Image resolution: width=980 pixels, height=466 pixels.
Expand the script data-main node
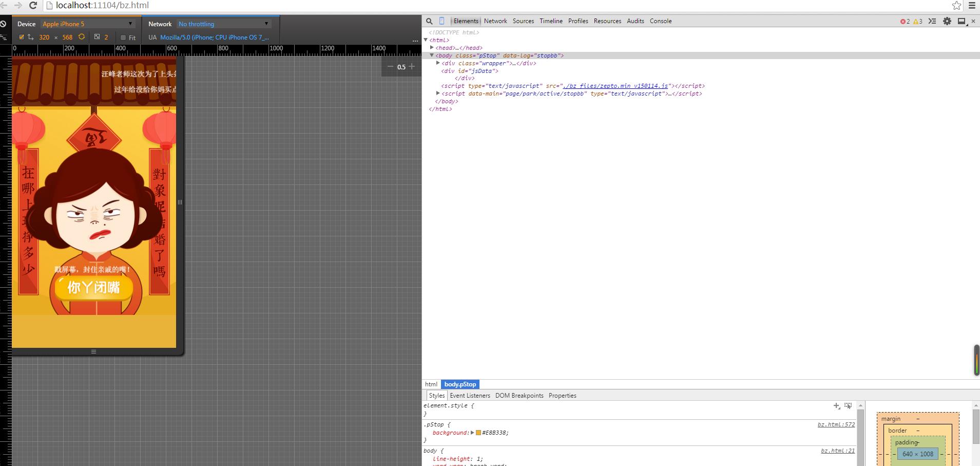click(x=438, y=94)
